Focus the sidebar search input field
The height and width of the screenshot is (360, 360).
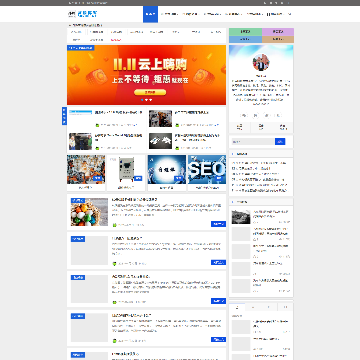coord(253,142)
